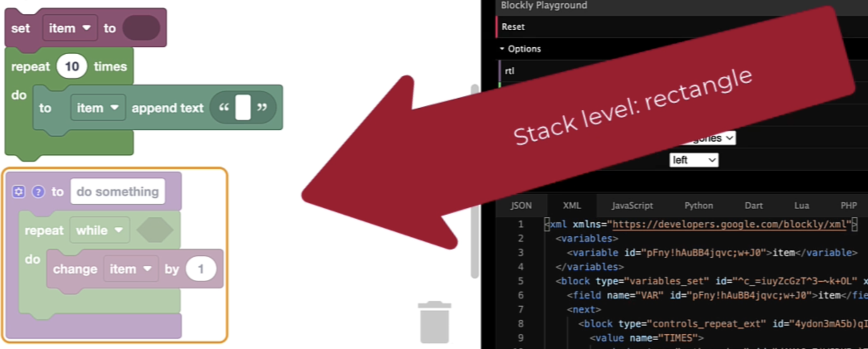
Task: Open item dropdown in change block
Action: [130, 269]
